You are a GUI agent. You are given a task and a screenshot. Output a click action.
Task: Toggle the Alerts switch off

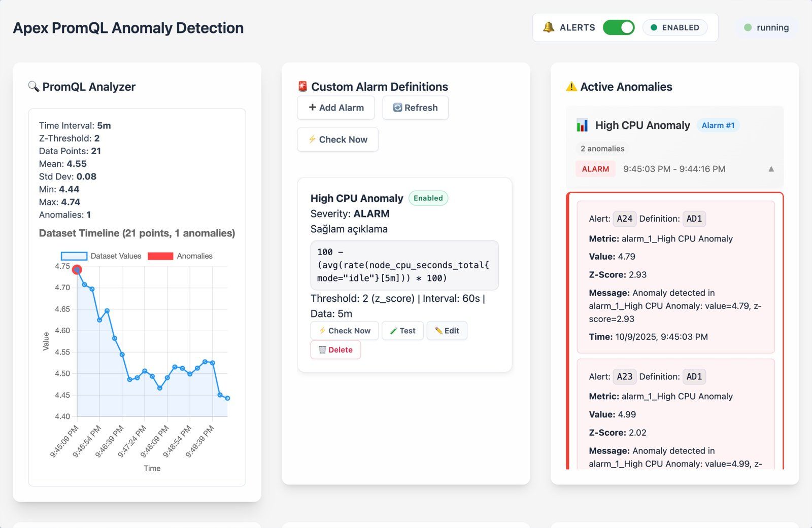[x=619, y=27]
